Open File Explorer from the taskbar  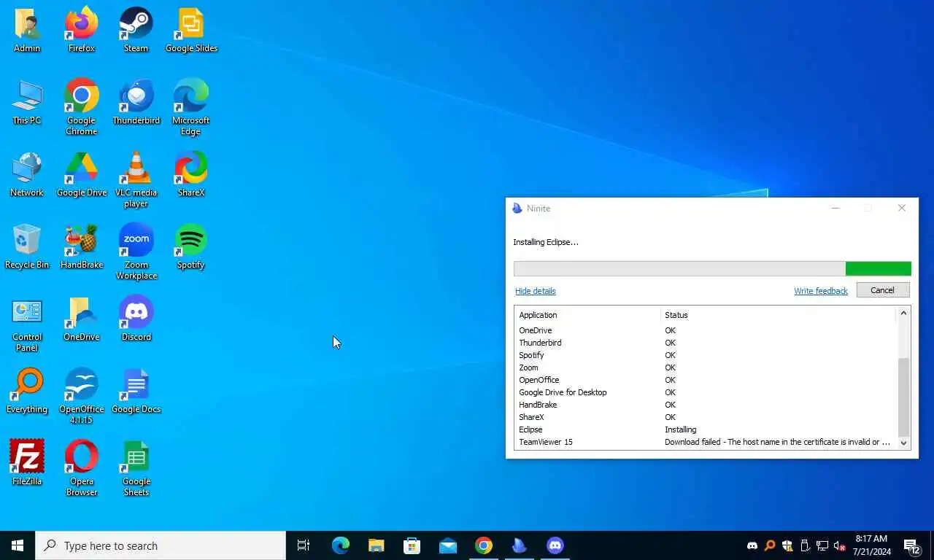(377, 545)
